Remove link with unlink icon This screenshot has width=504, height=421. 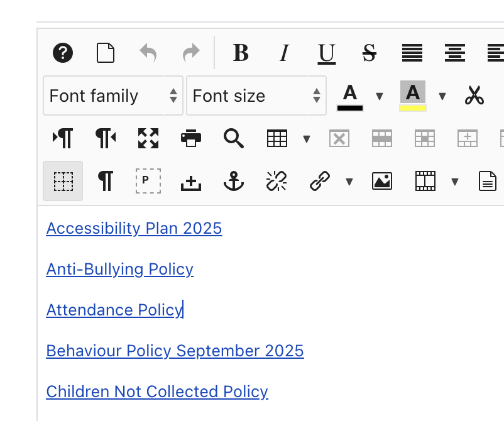pyautogui.click(x=277, y=182)
